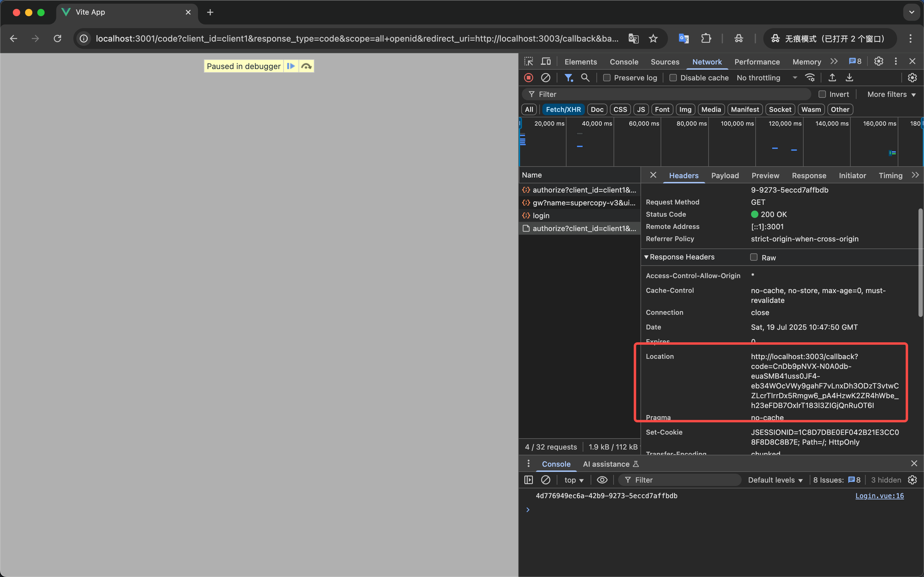Viewport: 924px width, 577px height.
Task: Toggle the Socket type filter
Action: tap(780, 109)
